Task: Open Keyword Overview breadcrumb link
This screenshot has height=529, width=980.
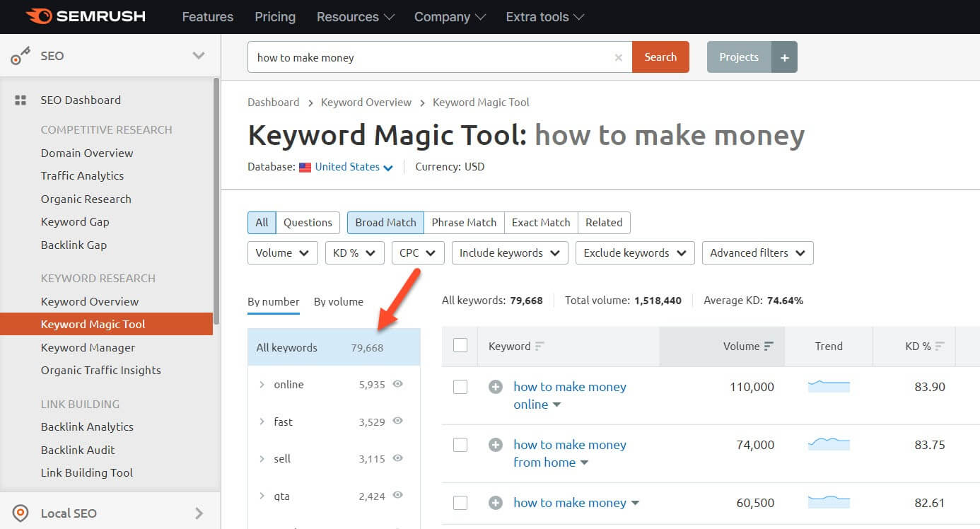Action: 366,103
